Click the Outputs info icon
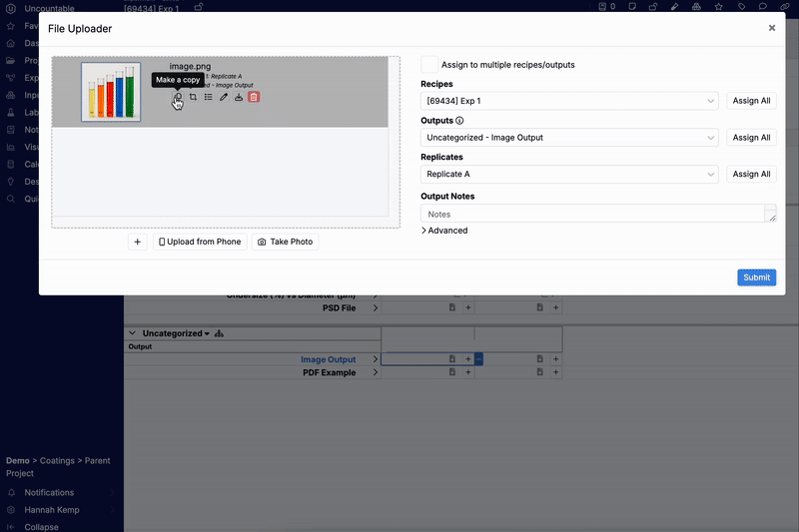The width and height of the screenshot is (799, 532). (x=459, y=121)
